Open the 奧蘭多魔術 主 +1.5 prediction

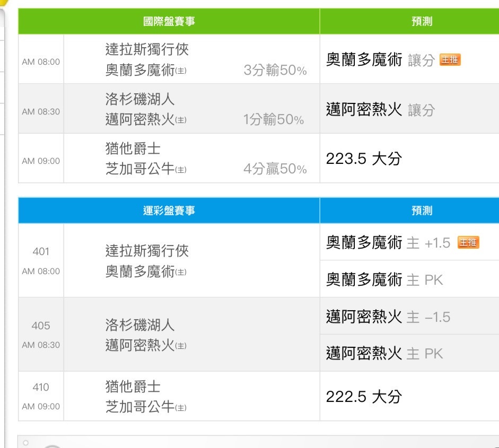click(388, 243)
